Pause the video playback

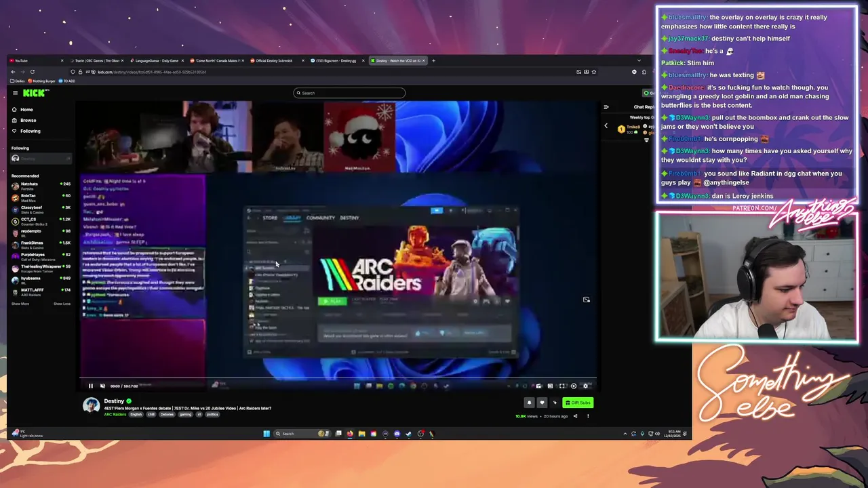91,386
